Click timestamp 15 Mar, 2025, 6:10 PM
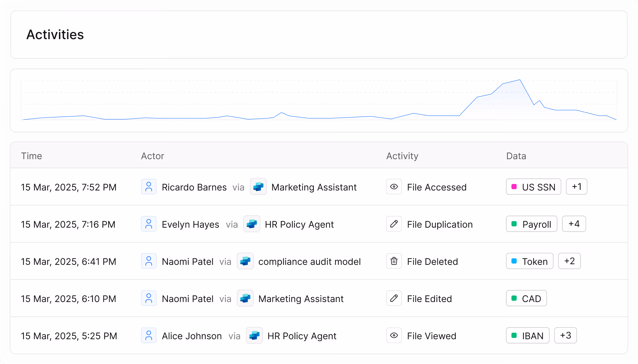This screenshot has height=364, width=638. (x=68, y=299)
